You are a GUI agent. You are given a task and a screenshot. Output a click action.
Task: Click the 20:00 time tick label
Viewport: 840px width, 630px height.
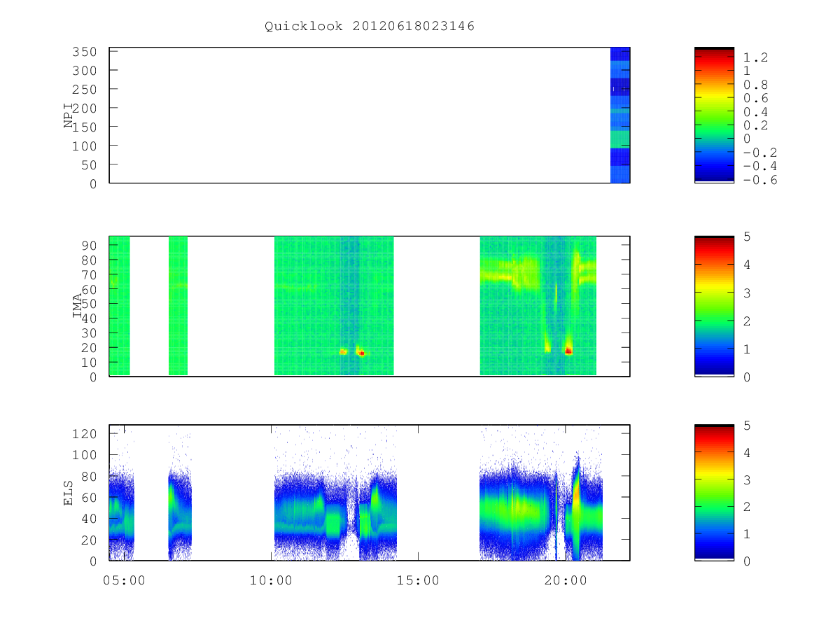coord(566,580)
